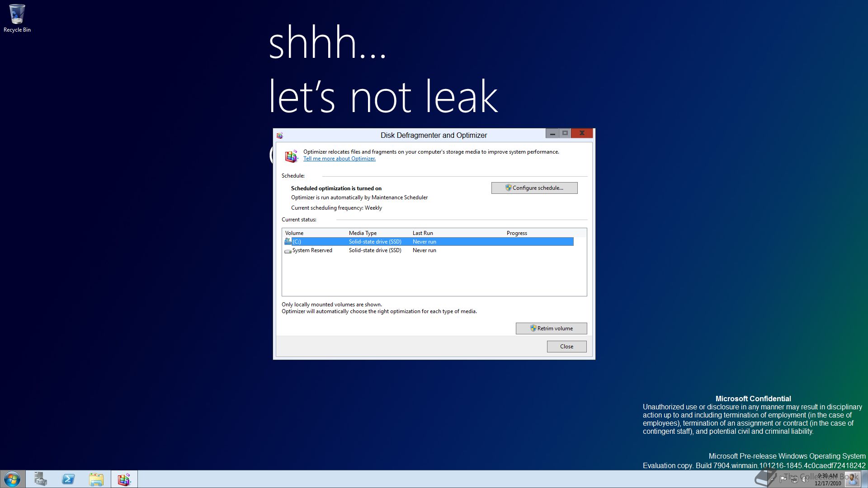Click 'Never run' in the C: row
This screenshot has height=488, width=868.
[x=425, y=242]
